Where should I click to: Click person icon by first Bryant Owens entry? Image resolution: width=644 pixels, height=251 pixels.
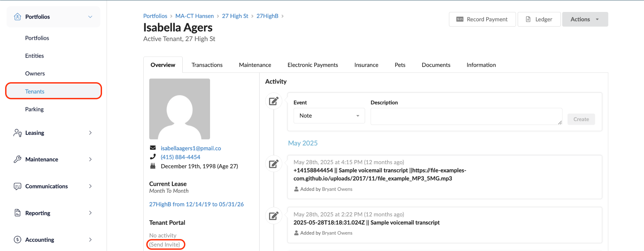point(296,189)
